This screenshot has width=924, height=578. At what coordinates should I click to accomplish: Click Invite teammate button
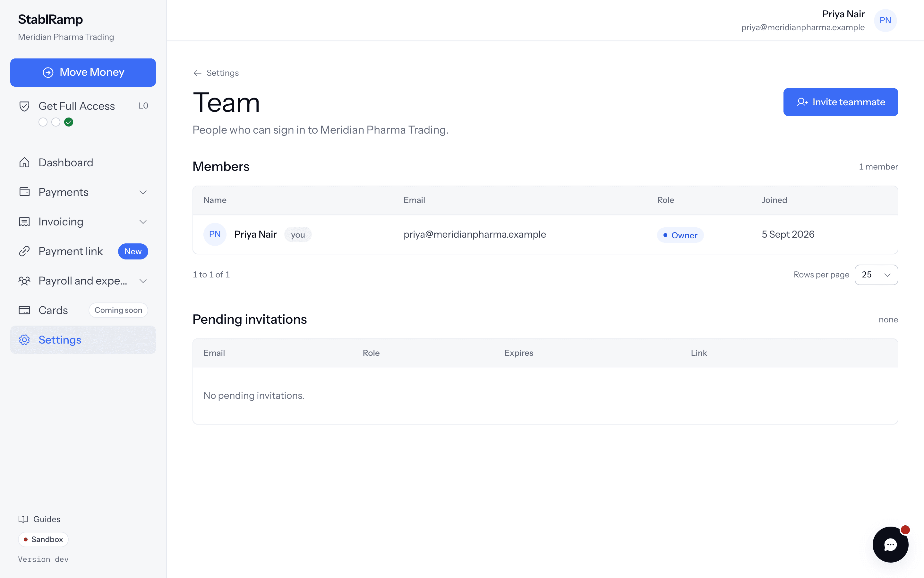click(x=841, y=102)
